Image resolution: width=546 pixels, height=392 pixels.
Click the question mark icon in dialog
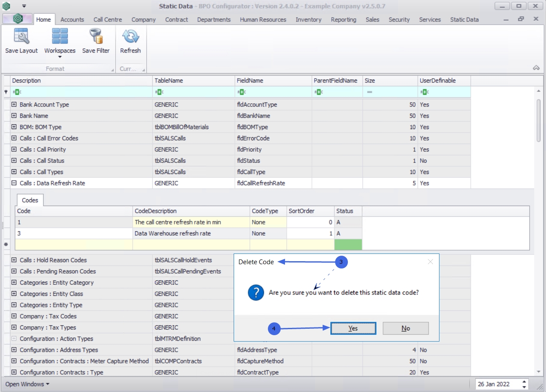pyautogui.click(x=256, y=293)
